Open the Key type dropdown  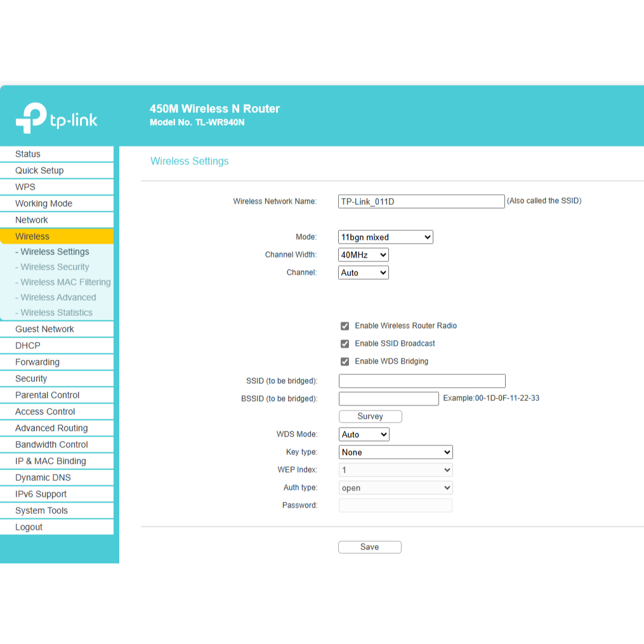coord(395,452)
